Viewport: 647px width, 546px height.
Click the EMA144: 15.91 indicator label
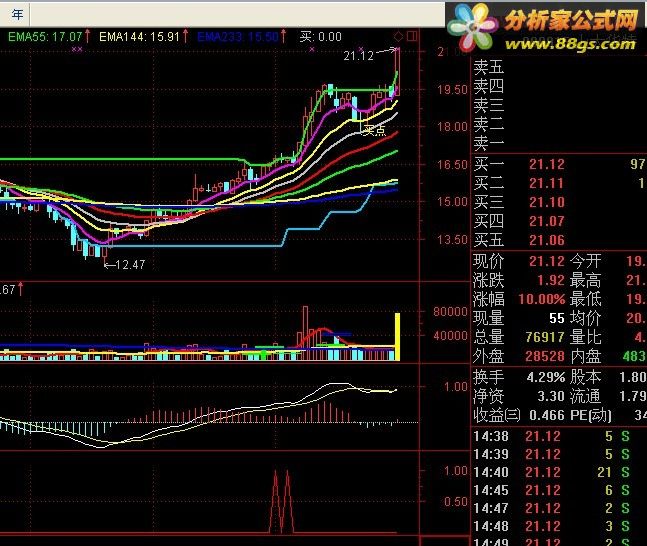coord(139,37)
